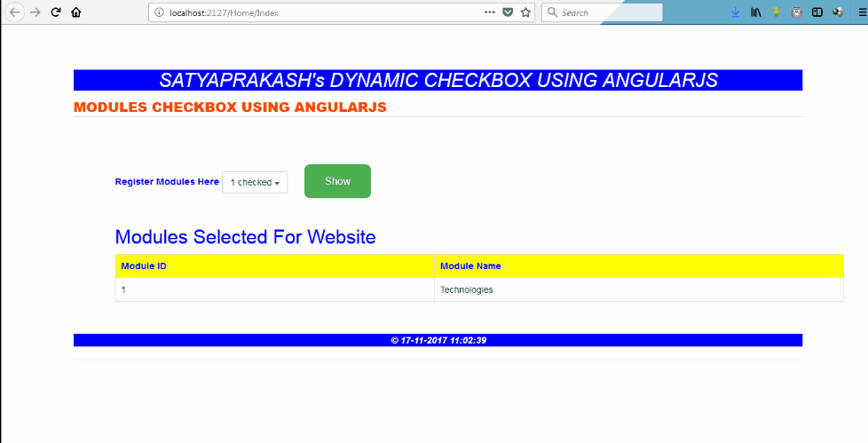Go back to the previous page

click(14, 12)
